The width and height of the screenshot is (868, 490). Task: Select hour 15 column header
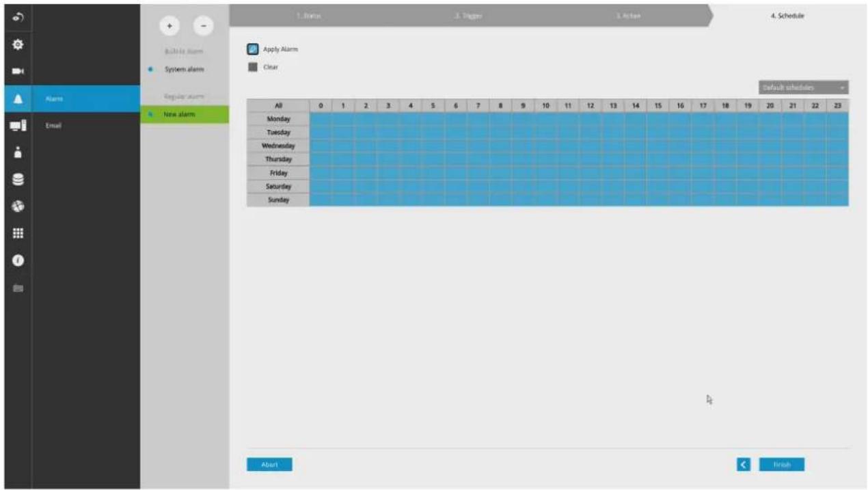(657, 105)
